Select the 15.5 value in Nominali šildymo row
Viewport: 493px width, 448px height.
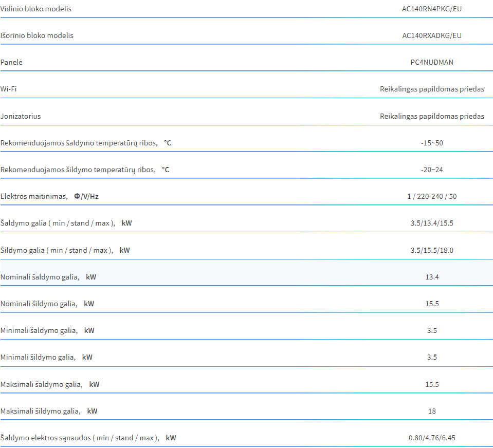tap(432, 304)
